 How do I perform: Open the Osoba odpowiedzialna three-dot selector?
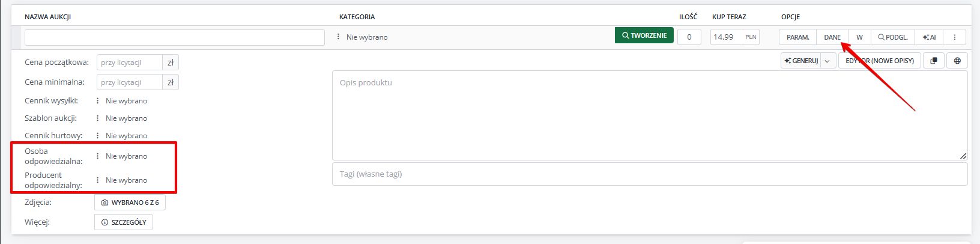click(x=97, y=156)
